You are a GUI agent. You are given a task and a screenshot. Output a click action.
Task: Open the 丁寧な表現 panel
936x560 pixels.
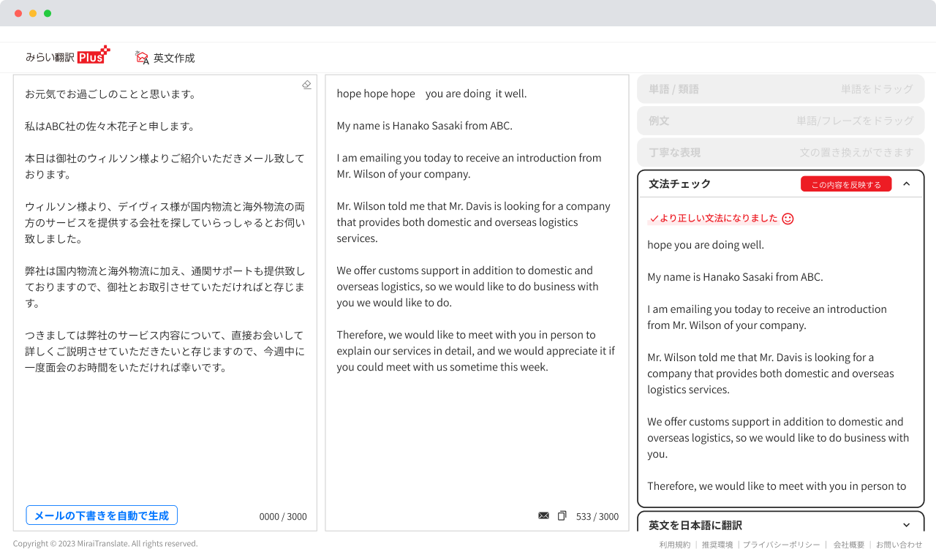[781, 153]
